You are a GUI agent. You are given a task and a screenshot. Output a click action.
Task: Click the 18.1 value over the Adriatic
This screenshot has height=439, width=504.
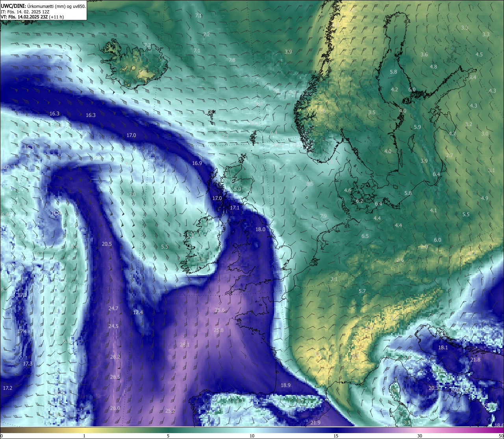[443, 347]
